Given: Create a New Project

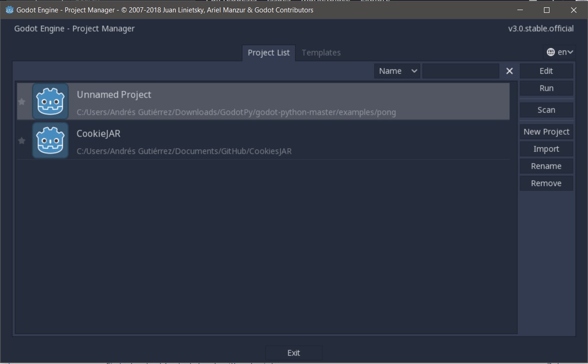Looking at the screenshot, I should coord(546,132).
